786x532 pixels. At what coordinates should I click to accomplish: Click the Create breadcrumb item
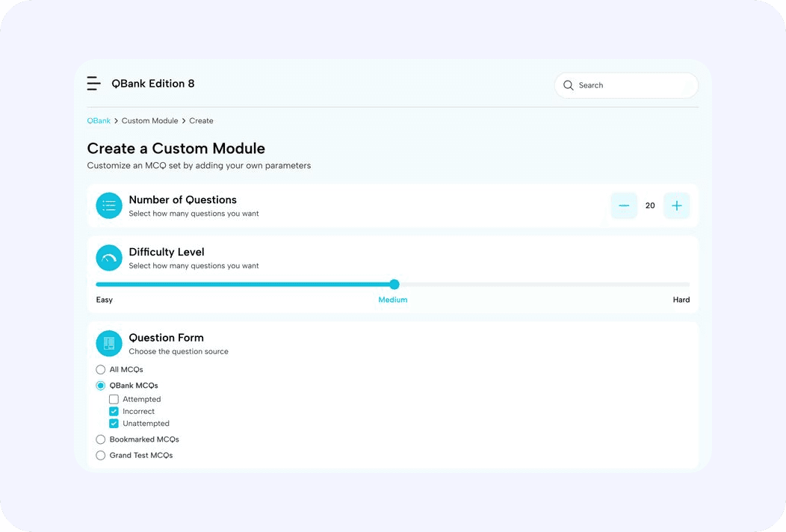[x=201, y=121]
